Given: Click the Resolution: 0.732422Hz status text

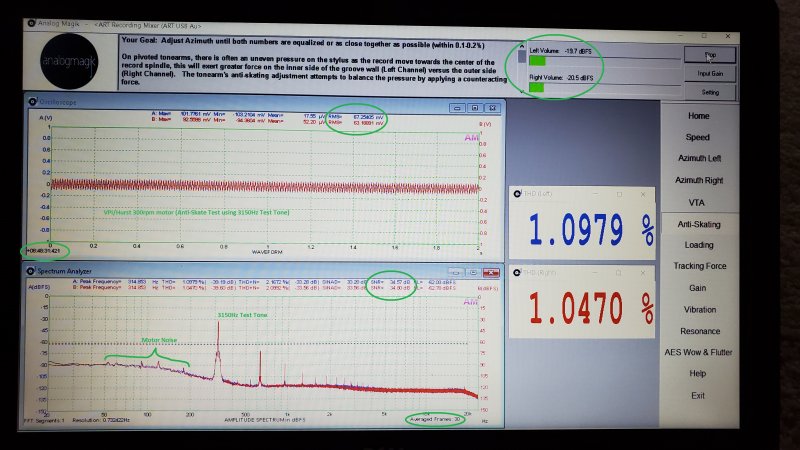Looking at the screenshot, I should pyautogui.click(x=101, y=420).
